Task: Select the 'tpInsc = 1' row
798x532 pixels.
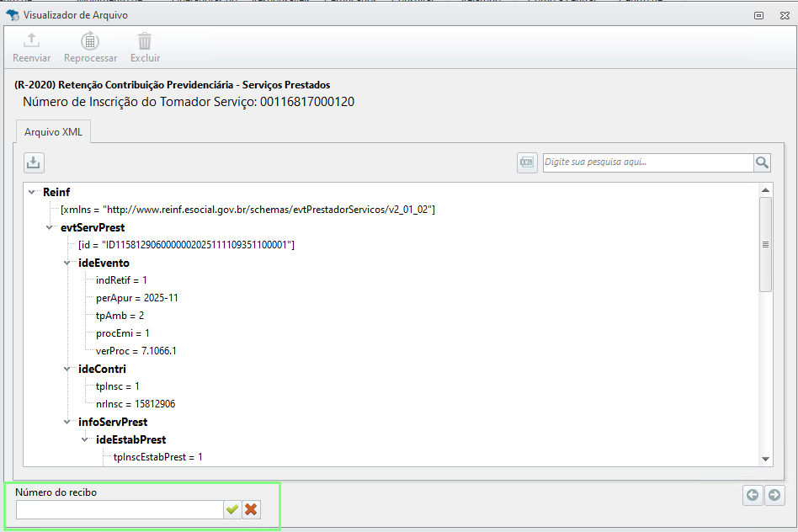Action: click(118, 386)
